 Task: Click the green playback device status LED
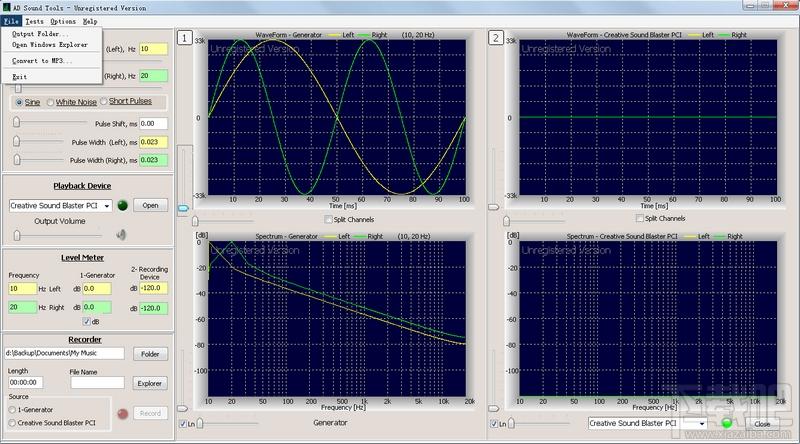122,205
